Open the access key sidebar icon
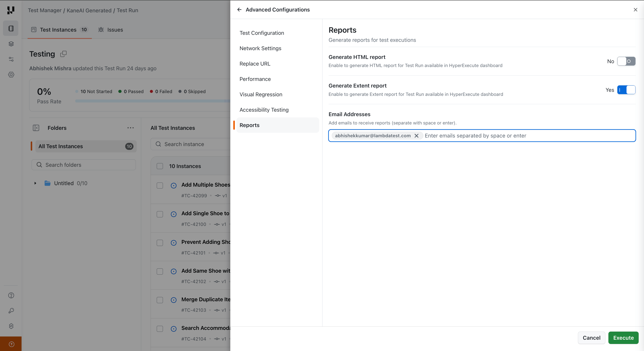This screenshot has width=644, height=351. (11, 311)
